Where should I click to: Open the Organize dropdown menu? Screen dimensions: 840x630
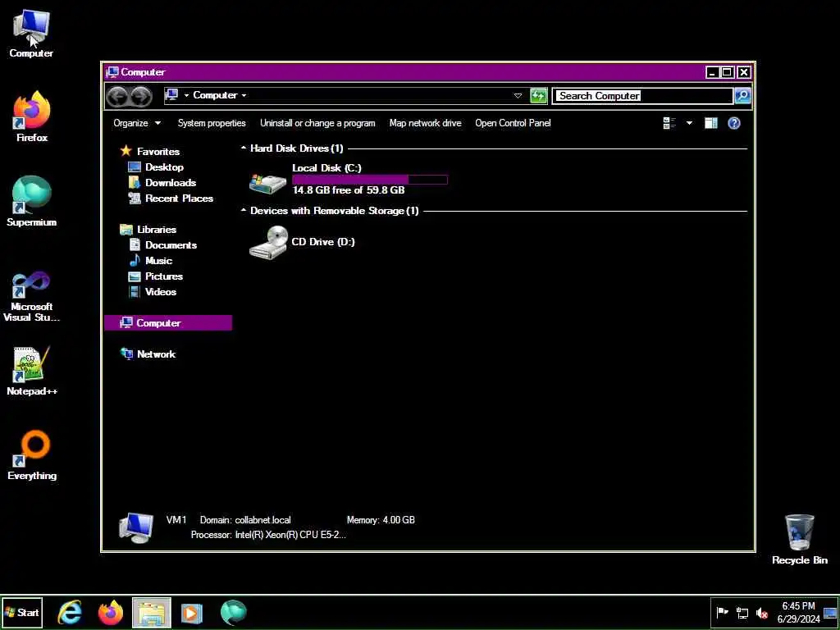(x=137, y=123)
